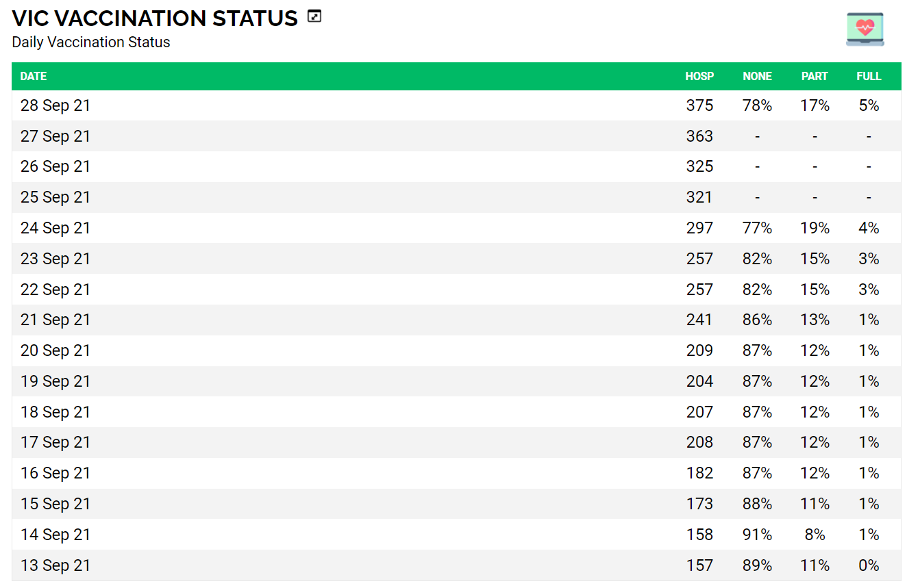Click hospitalisation value 375
The image size is (907, 588).
(x=699, y=105)
